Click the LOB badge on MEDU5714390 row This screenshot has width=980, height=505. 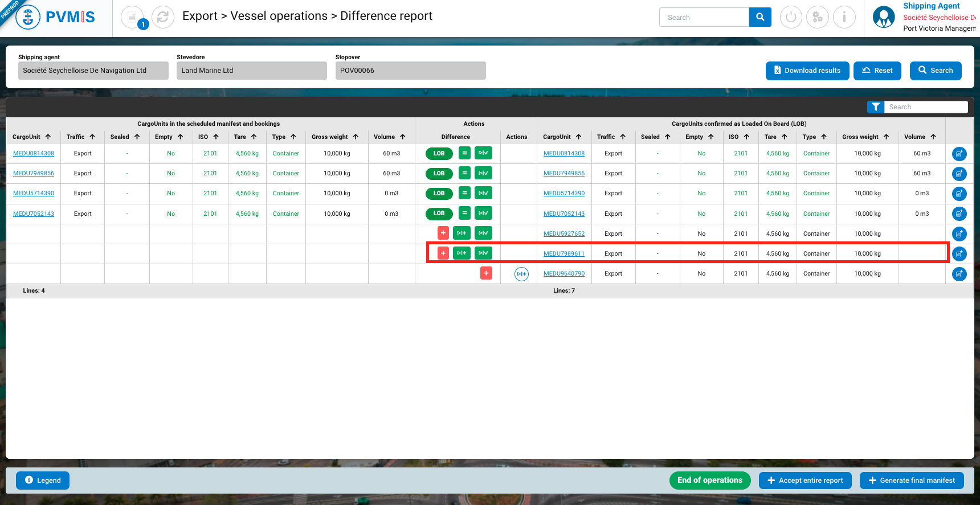439,194
